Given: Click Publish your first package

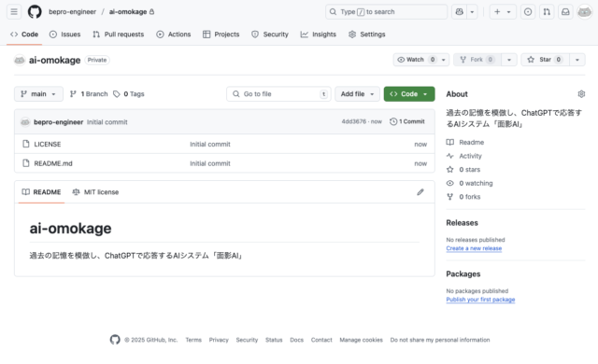Looking at the screenshot, I should point(480,300).
